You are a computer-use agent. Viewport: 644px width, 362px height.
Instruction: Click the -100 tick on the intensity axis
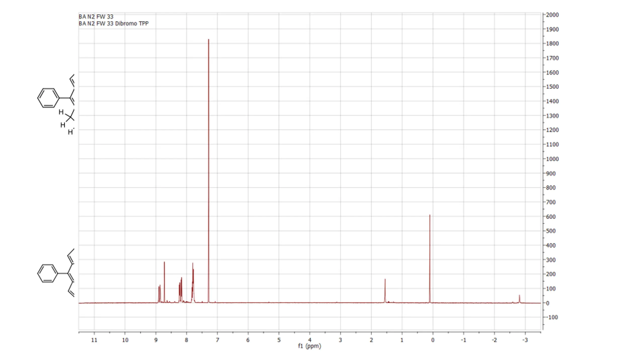click(551, 317)
